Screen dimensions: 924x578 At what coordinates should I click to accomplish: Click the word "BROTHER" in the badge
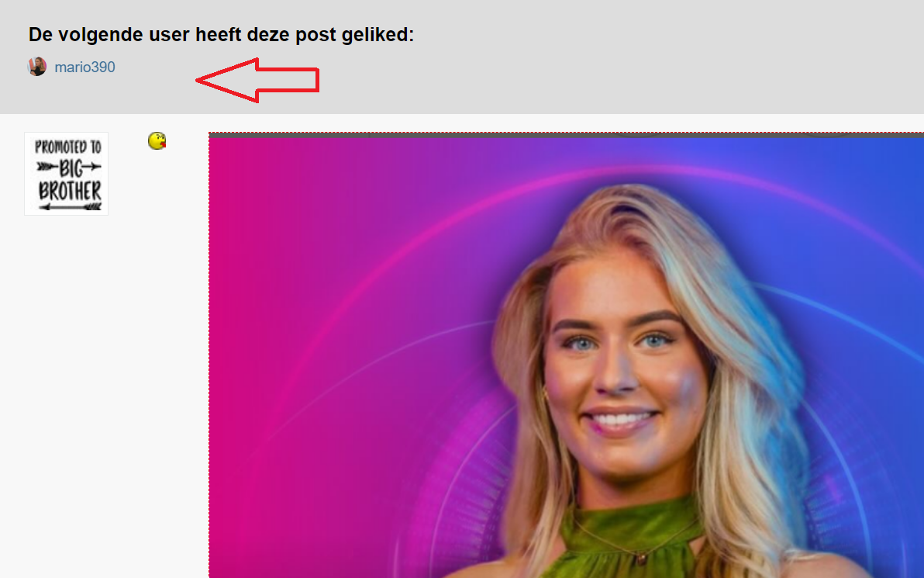tap(70, 191)
